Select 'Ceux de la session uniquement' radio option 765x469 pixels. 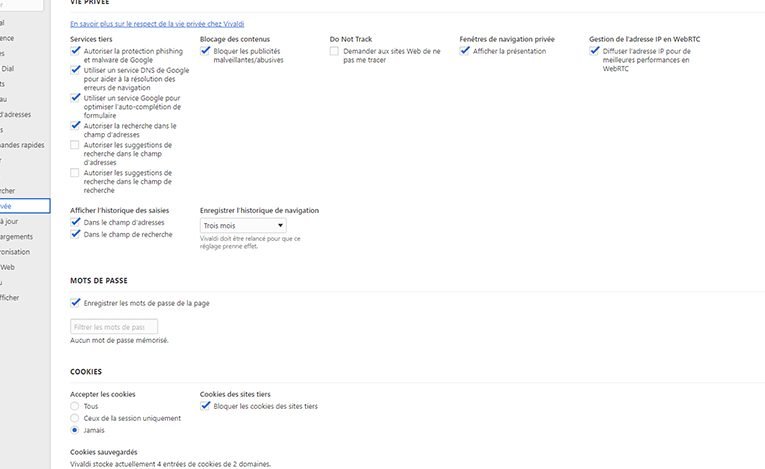click(75, 418)
